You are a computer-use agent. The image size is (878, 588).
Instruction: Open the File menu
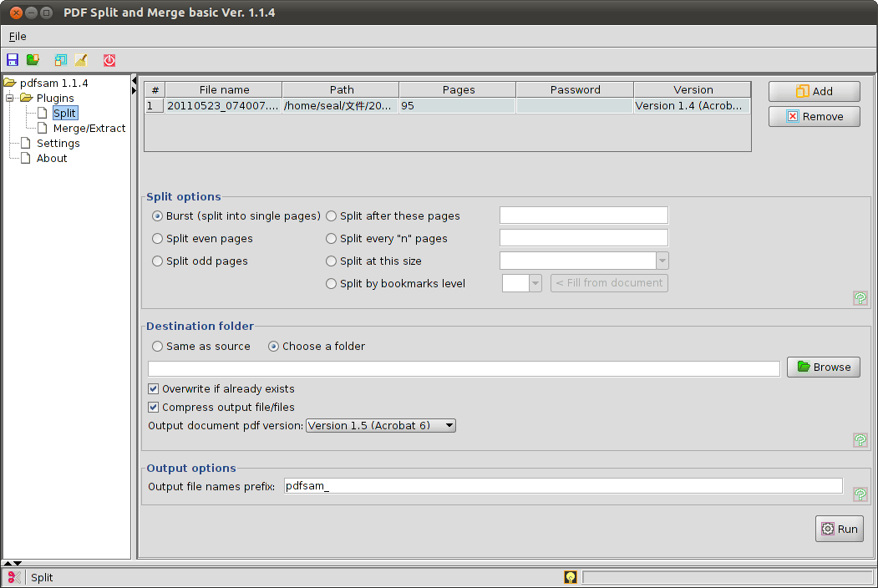click(18, 37)
